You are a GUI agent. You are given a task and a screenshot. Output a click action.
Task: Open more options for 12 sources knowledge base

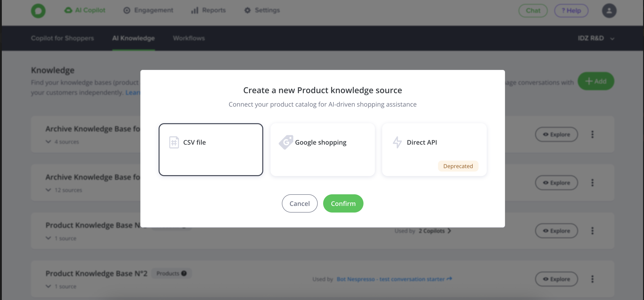tap(592, 183)
